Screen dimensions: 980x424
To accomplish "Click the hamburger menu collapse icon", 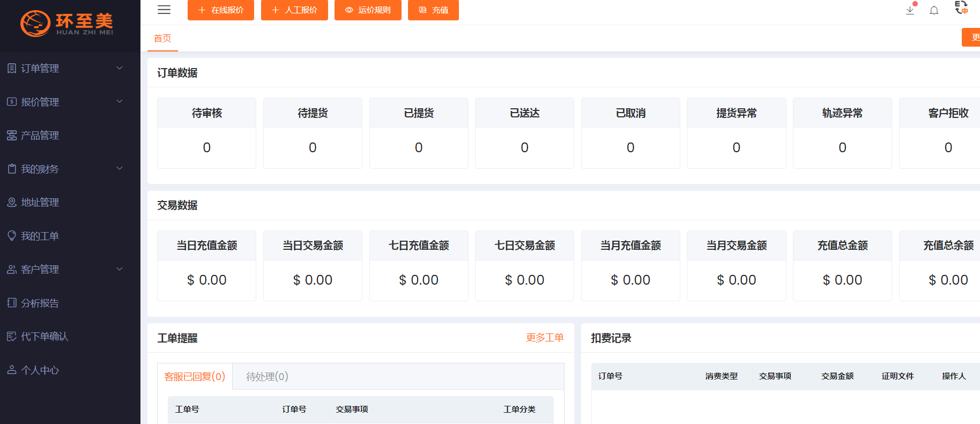I will click(164, 10).
